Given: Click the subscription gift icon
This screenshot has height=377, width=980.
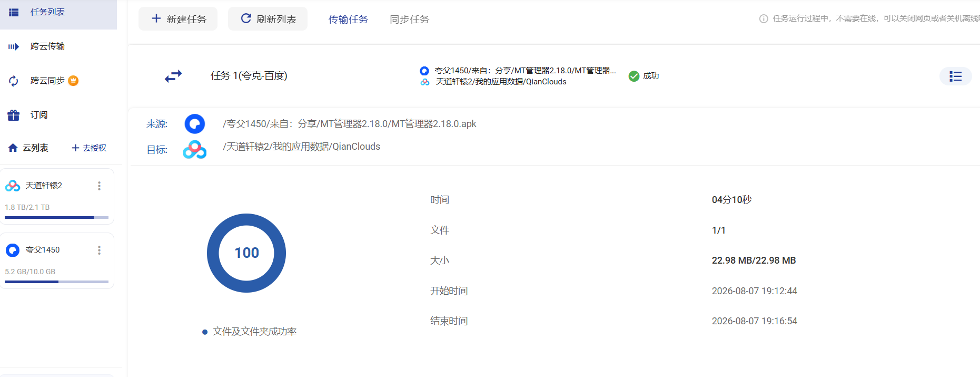Looking at the screenshot, I should tap(14, 115).
